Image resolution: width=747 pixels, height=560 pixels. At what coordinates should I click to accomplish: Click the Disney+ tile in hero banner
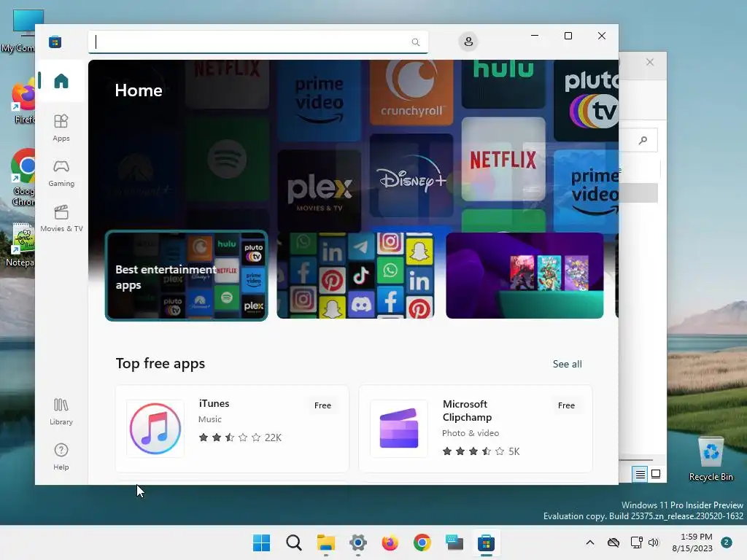tap(411, 176)
